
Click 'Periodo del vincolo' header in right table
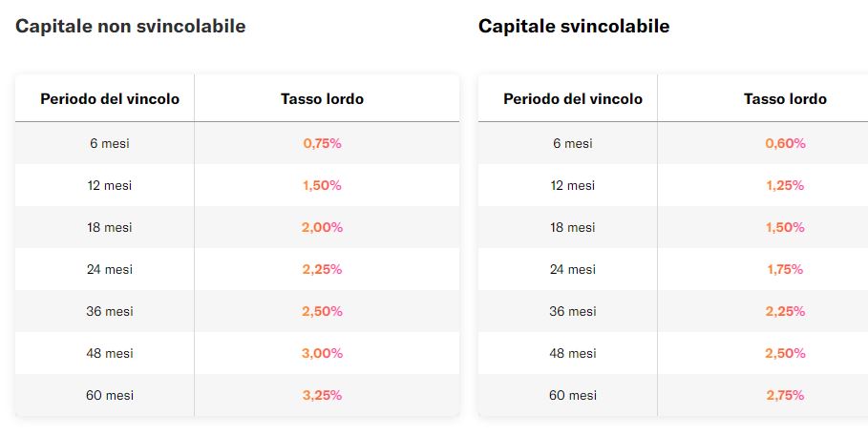tap(573, 99)
